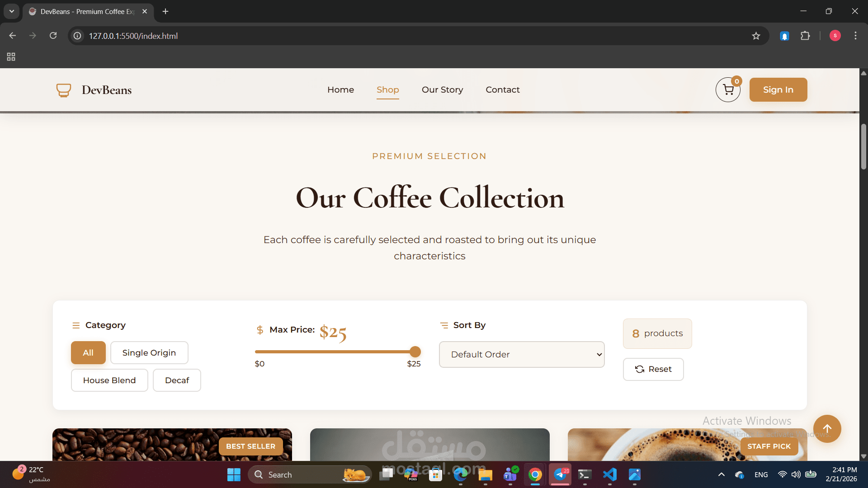Select the House Blend category filter
The width and height of the screenshot is (868, 488).
[x=109, y=380]
